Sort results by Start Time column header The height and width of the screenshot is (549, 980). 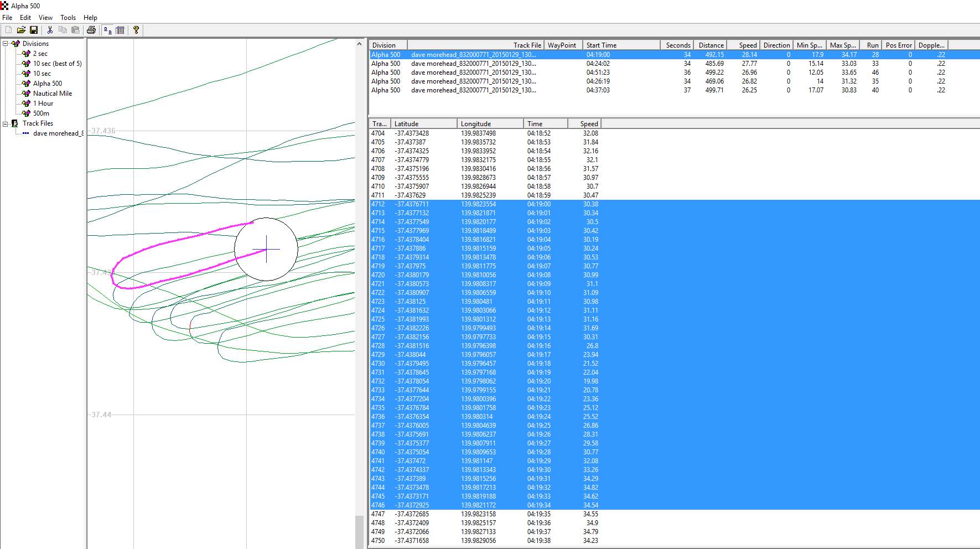[x=601, y=45]
